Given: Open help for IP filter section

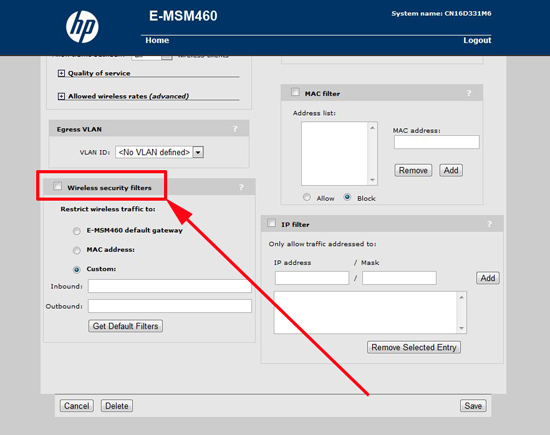Looking at the screenshot, I should [489, 224].
